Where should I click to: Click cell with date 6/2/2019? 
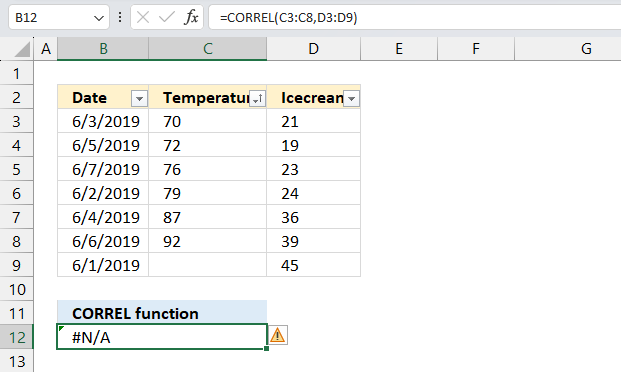tap(103, 193)
